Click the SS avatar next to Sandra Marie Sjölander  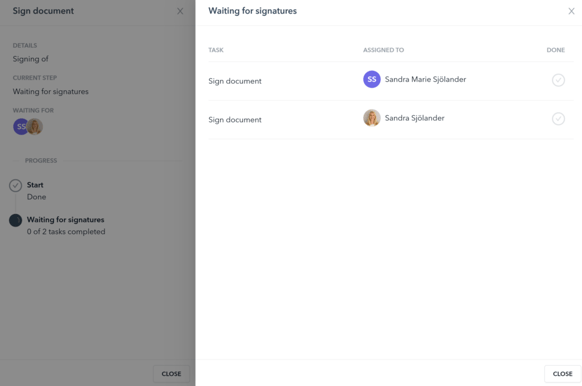372,79
